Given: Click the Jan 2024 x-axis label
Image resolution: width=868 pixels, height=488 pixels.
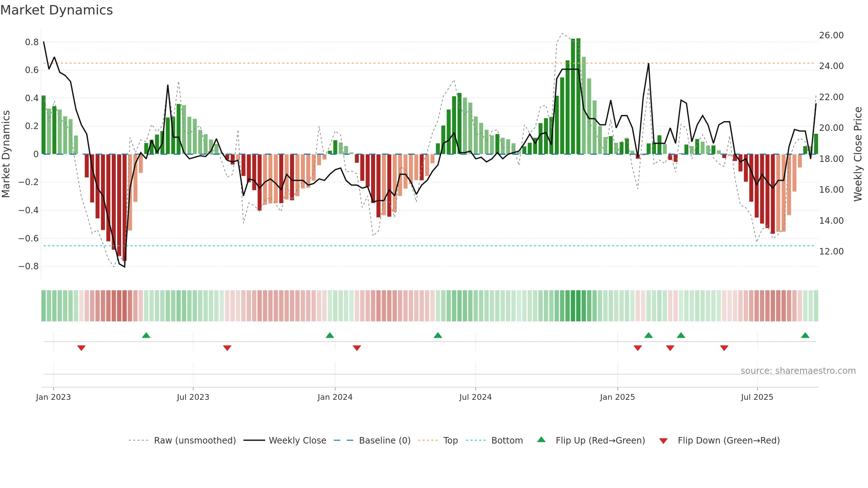Looking at the screenshot, I should 335,397.
